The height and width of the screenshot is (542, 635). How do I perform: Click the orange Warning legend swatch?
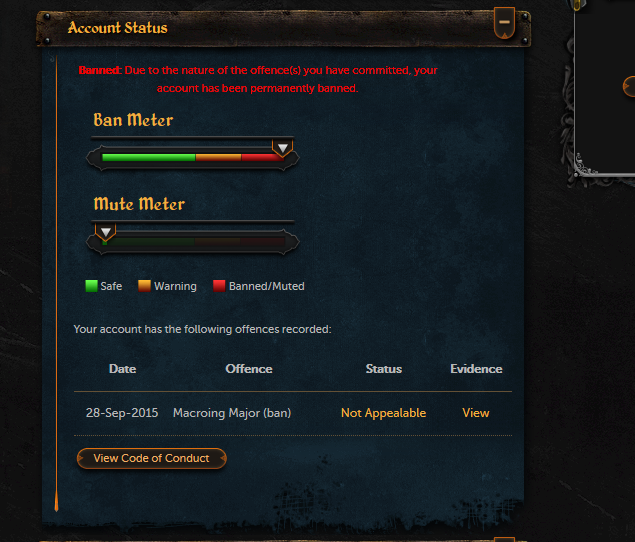144,286
